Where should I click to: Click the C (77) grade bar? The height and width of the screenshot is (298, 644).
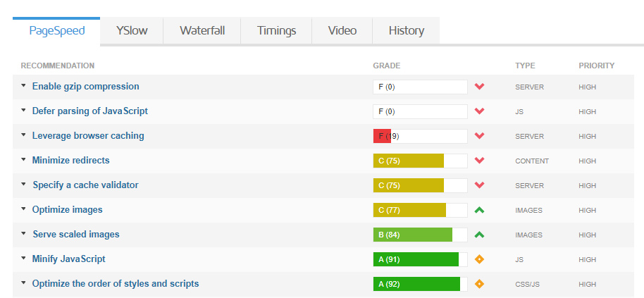point(420,210)
